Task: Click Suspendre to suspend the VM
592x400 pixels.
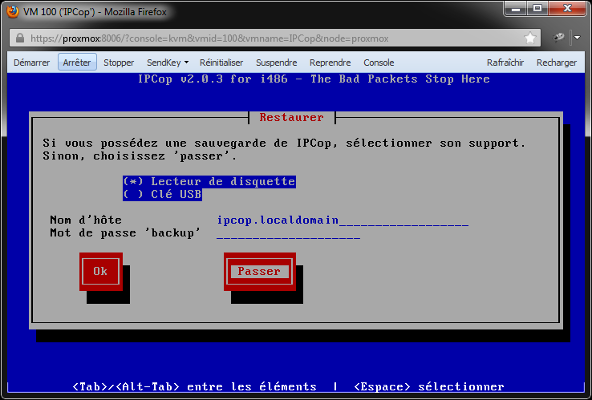Action: click(276, 62)
